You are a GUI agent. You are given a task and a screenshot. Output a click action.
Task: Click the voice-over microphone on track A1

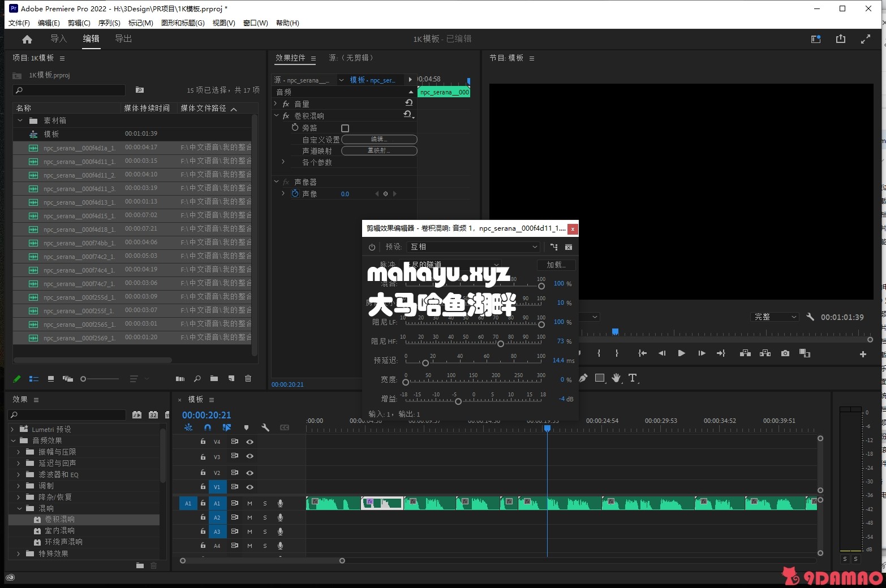click(280, 503)
